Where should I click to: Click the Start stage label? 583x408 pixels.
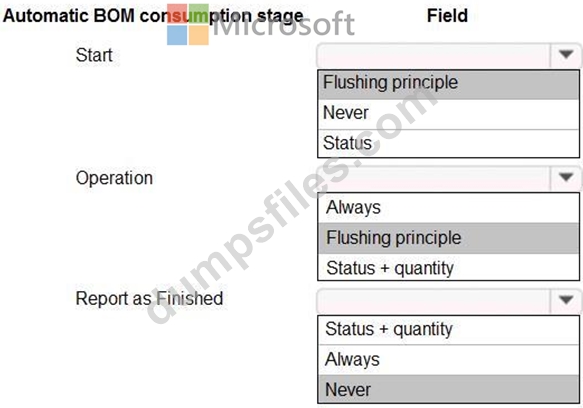pyautogui.click(x=94, y=55)
